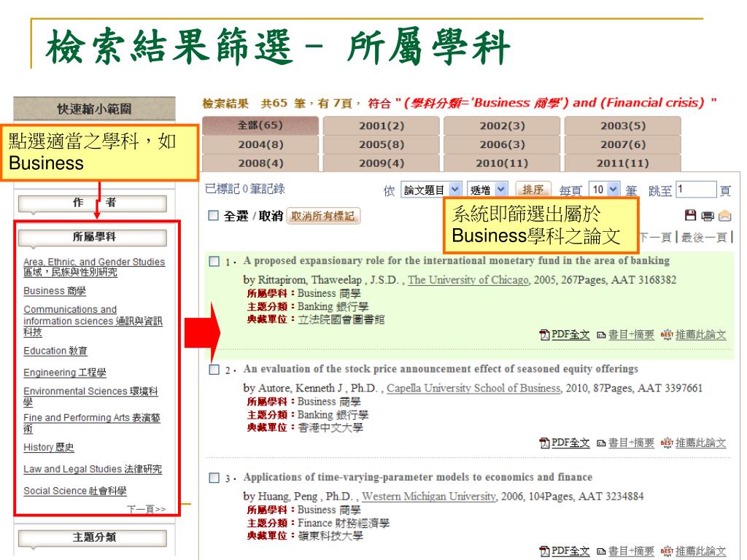Check the box for result 1
The image size is (747, 560).
[214, 262]
